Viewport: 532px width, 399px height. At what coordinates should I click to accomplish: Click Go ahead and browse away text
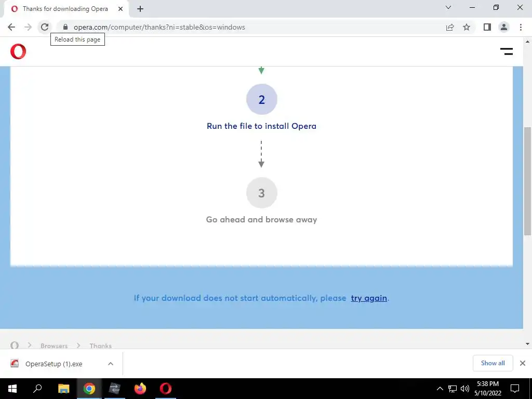(262, 220)
